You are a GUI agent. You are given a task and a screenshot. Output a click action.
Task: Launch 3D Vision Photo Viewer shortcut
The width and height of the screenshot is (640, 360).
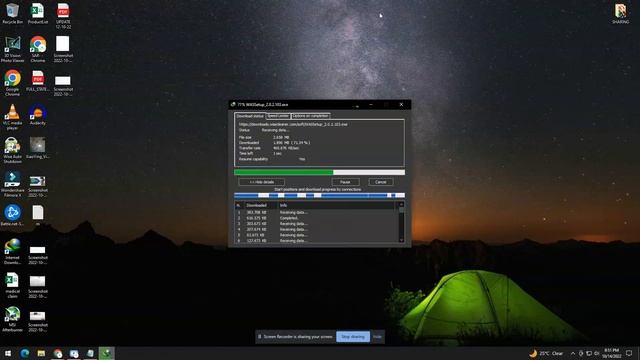pos(12,49)
